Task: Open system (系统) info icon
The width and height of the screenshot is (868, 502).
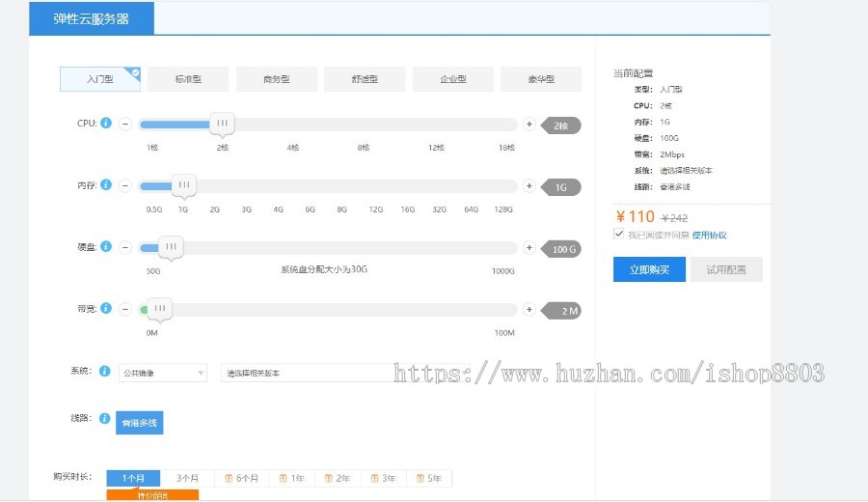Action: 104,371
